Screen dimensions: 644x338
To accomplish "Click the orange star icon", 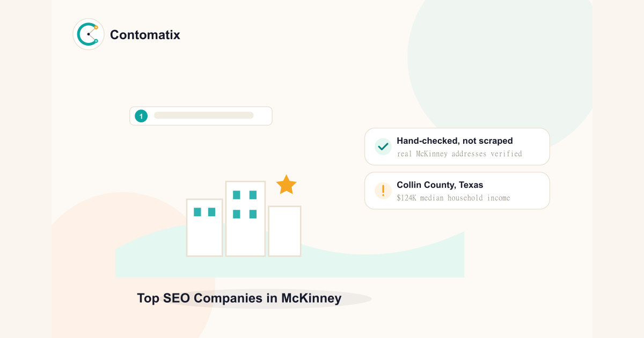I will point(286,185).
